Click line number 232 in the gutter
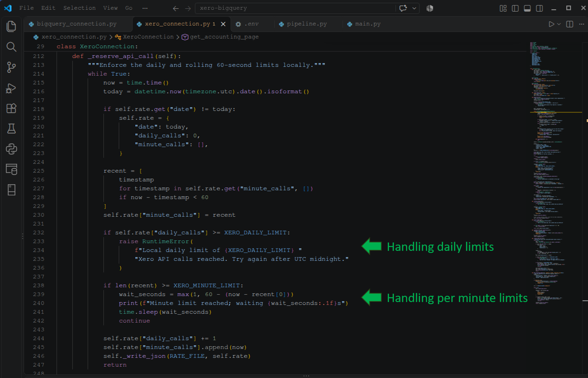This screenshot has width=588, height=378. 39,233
